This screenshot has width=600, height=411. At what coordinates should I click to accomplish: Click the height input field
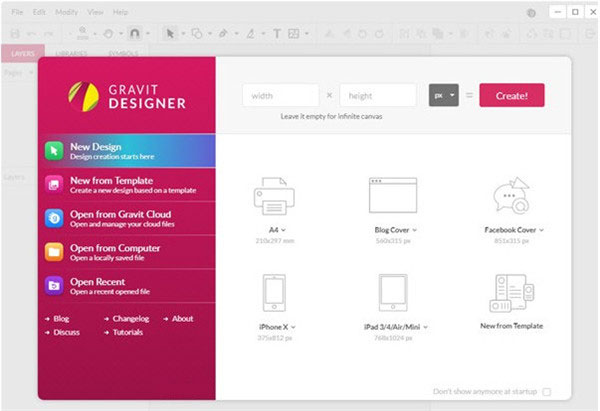(x=378, y=95)
